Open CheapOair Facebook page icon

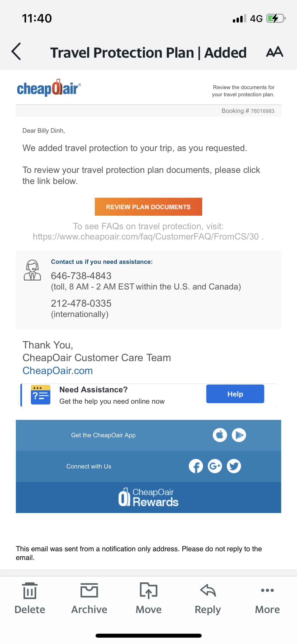(196, 466)
